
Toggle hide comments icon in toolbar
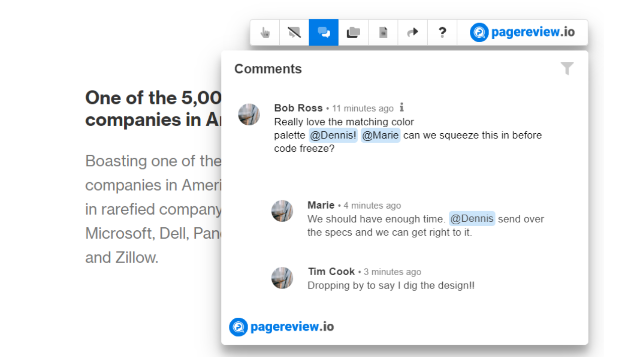pyautogui.click(x=294, y=33)
